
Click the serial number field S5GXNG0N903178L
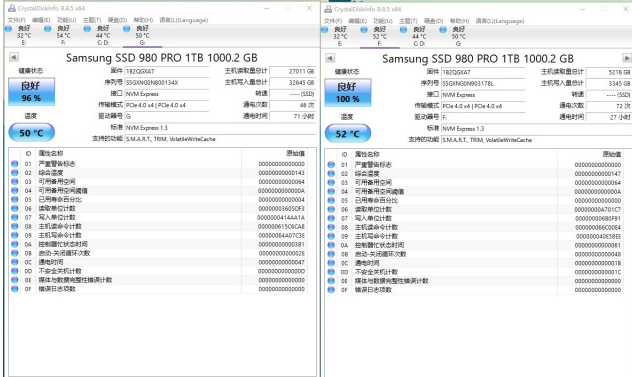[x=483, y=83]
